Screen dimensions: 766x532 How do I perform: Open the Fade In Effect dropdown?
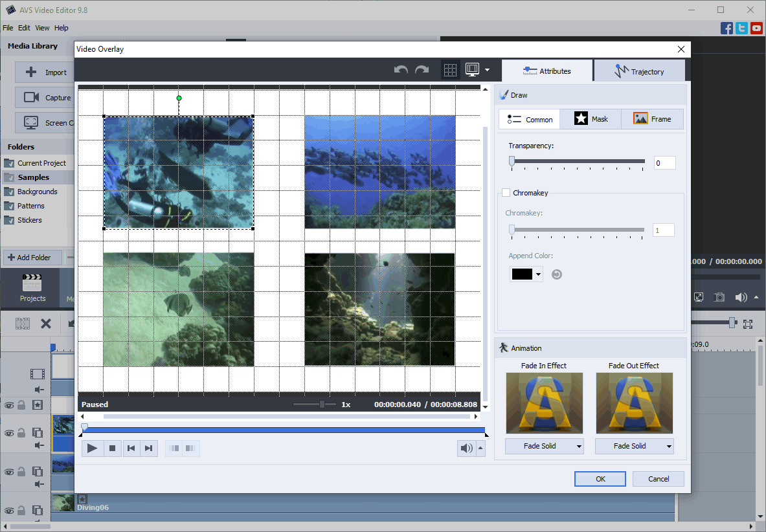tap(544, 446)
